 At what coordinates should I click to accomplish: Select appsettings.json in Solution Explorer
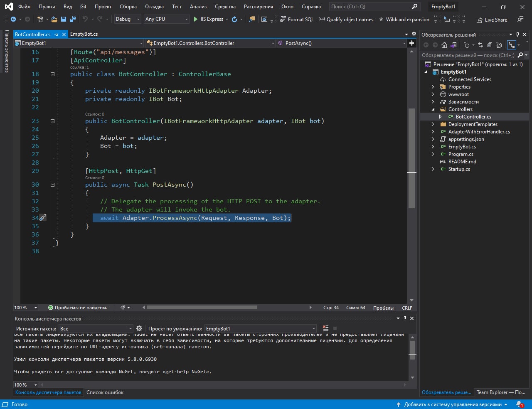[466, 139]
